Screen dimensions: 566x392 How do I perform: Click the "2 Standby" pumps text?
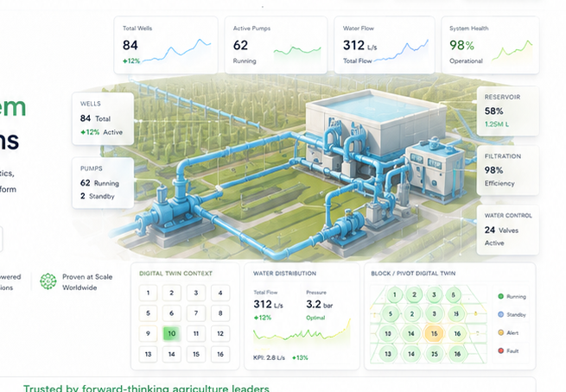(97, 196)
